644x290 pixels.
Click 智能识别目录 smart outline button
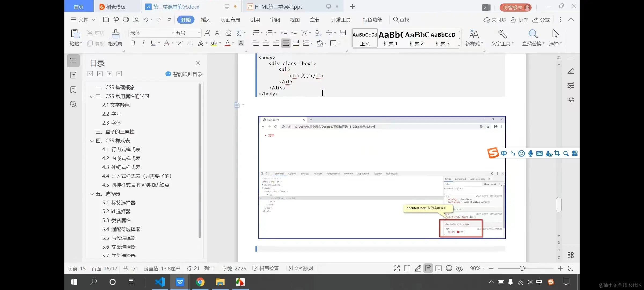pyautogui.click(x=184, y=74)
